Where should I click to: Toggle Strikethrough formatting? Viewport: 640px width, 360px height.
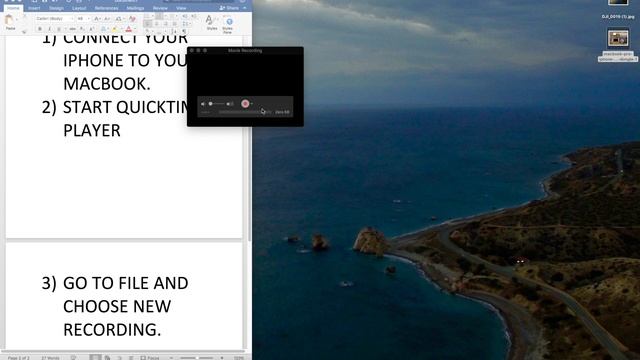coord(73,29)
